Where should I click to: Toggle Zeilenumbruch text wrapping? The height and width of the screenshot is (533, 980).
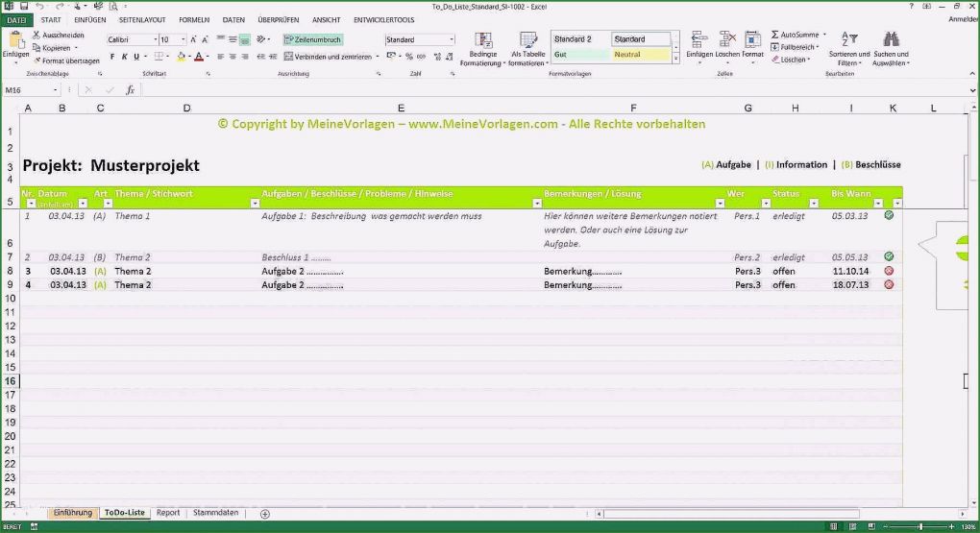(x=312, y=39)
